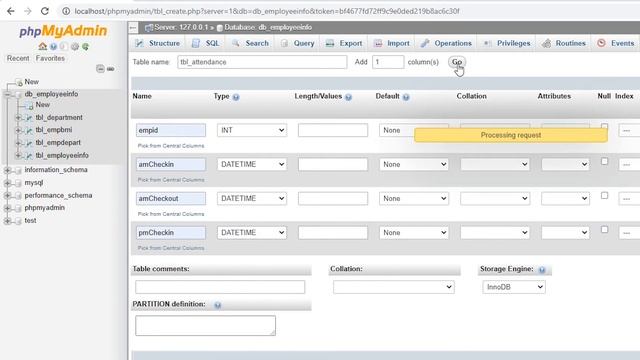Open the Import tab

[391, 43]
